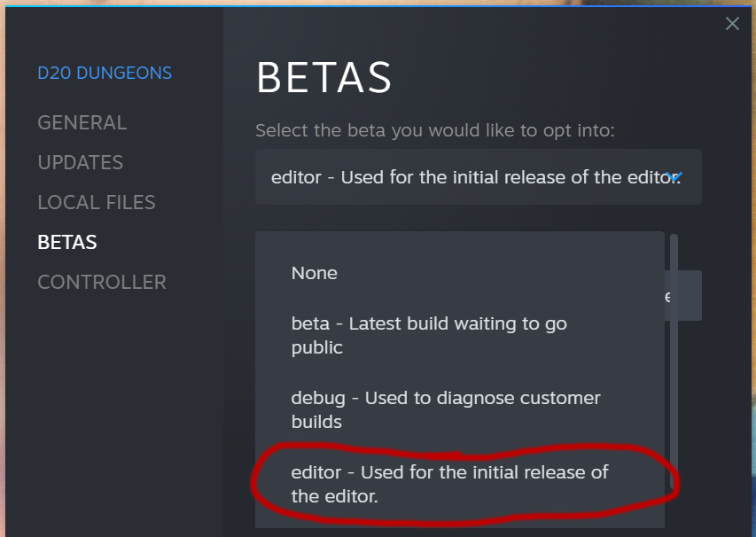Open the beta selection dropdown
756x537 pixels.
pyautogui.click(x=479, y=177)
